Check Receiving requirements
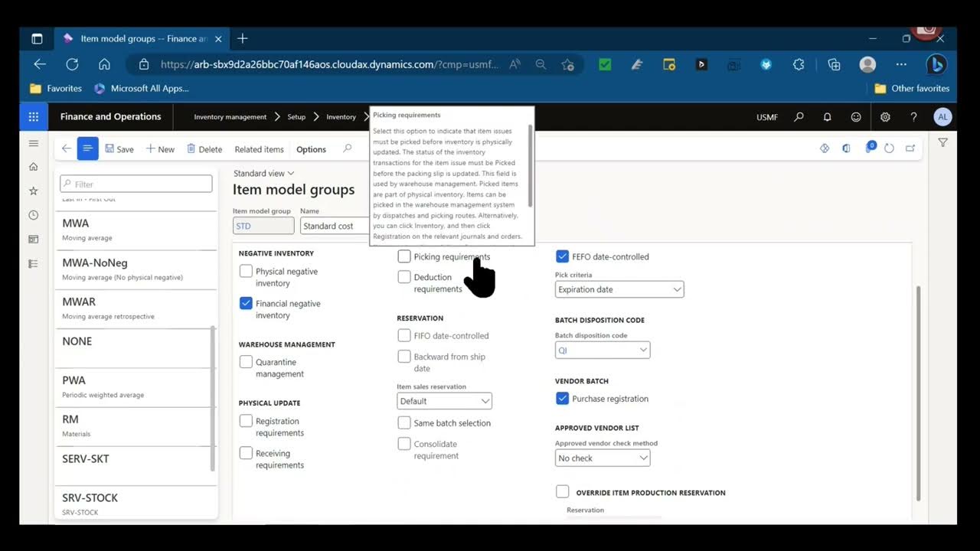Viewport: 980px width, 551px height. tap(246, 453)
